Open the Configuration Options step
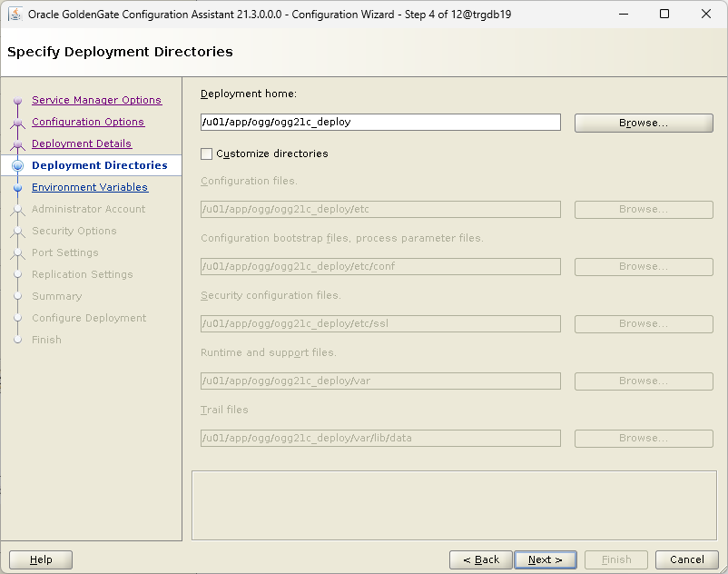Screen dimensions: 728x574 (x=88, y=122)
